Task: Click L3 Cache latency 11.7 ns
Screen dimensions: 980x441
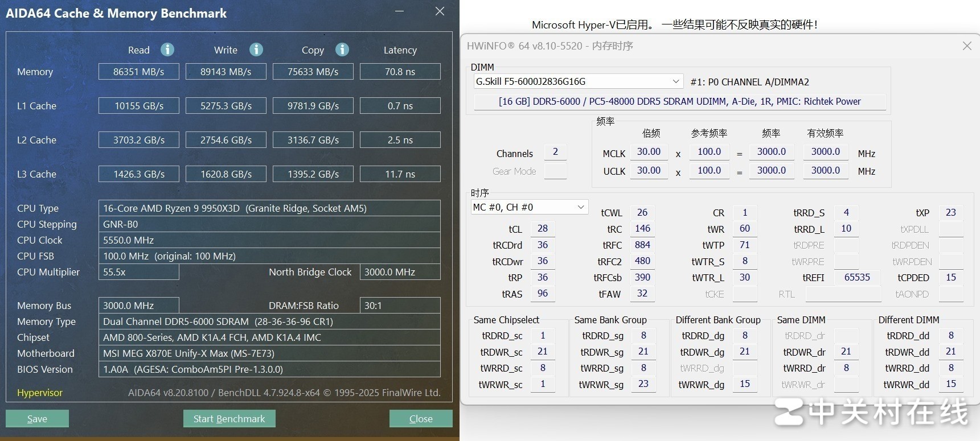Action: click(x=400, y=174)
